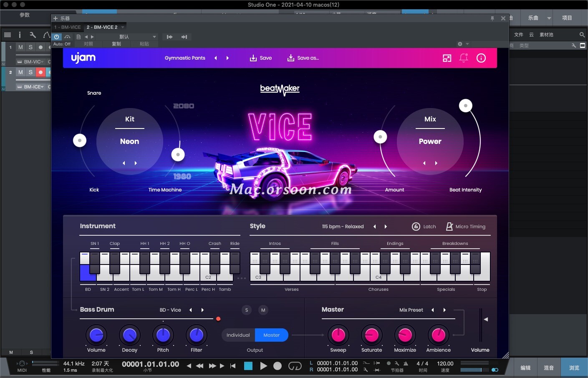Adjust the Master Sweep knob
The width and height of the screenshot is (588, 378).
pyautogui.click(x=338, y=335)
